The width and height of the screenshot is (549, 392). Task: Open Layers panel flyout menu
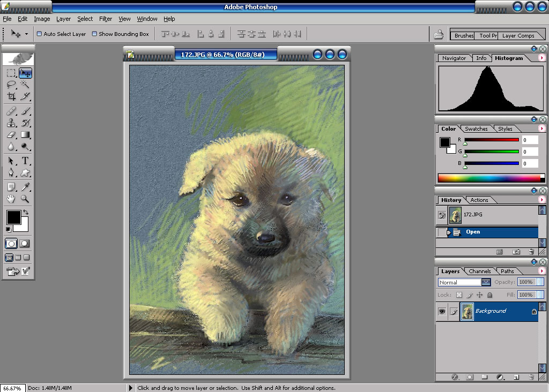541,271
